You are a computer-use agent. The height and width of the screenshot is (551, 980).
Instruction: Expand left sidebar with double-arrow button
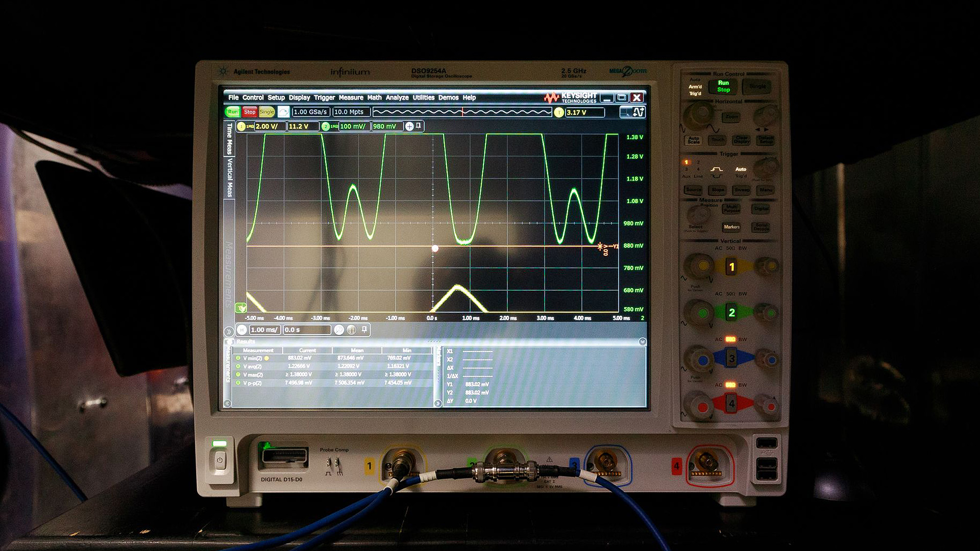[x=229, y=331]
